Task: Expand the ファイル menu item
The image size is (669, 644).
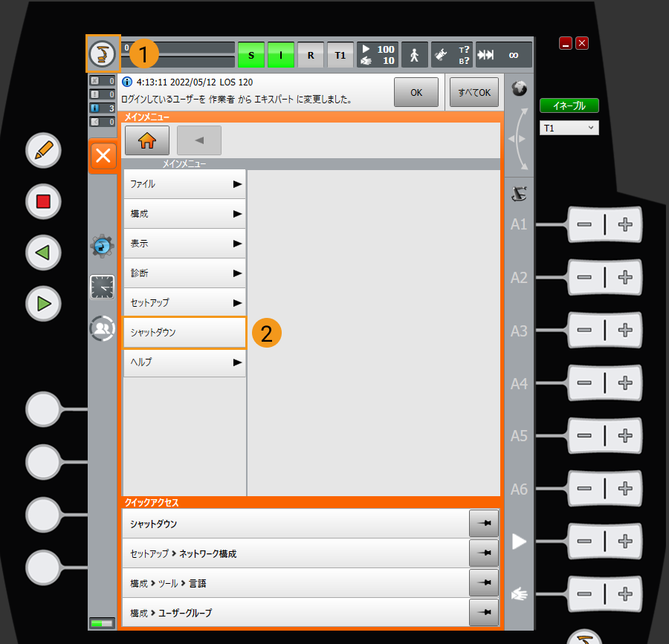Action: (x=184, y=184)
